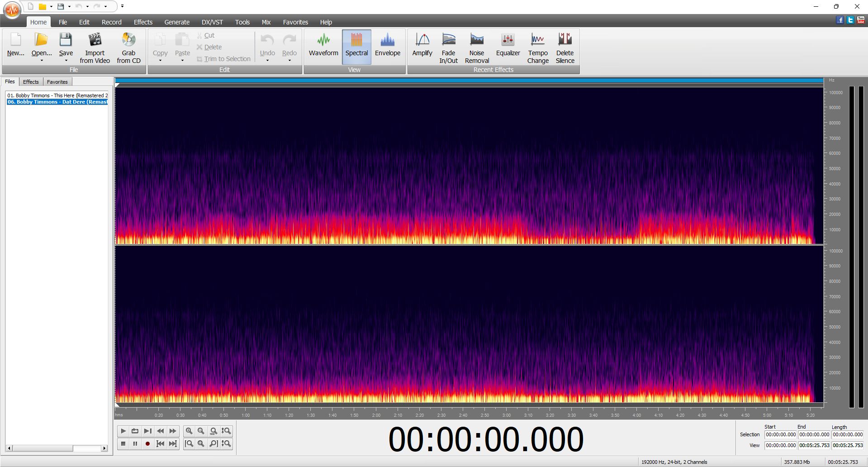The width and height of the screenshot is (868, 467).
Task: Click the red Record button
Action: pos(147,444)
